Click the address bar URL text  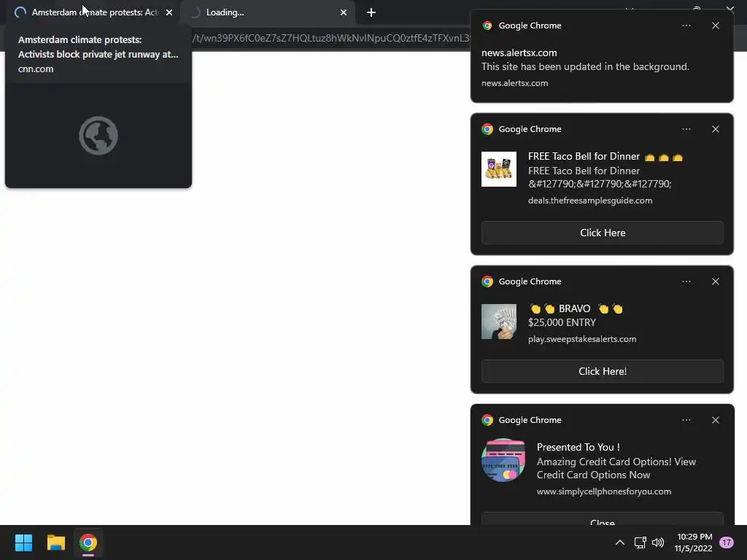point(331,38)
